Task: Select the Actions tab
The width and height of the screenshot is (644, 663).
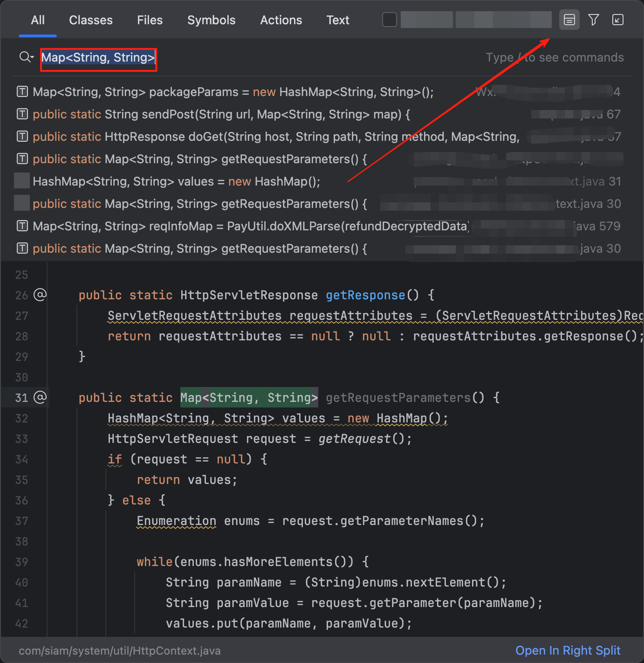Action: tap(281, 20)
